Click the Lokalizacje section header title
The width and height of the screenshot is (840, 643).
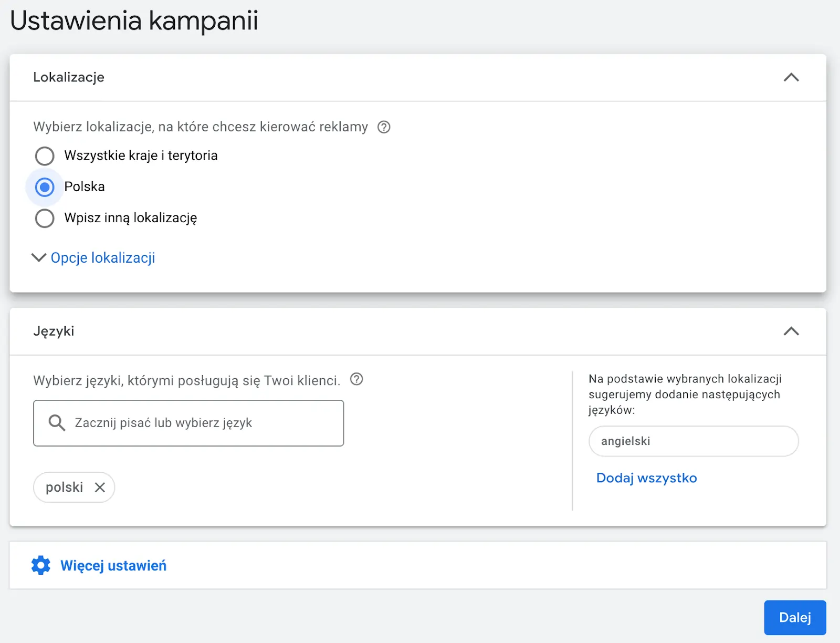pyautogui.click(x=69, y=77)
